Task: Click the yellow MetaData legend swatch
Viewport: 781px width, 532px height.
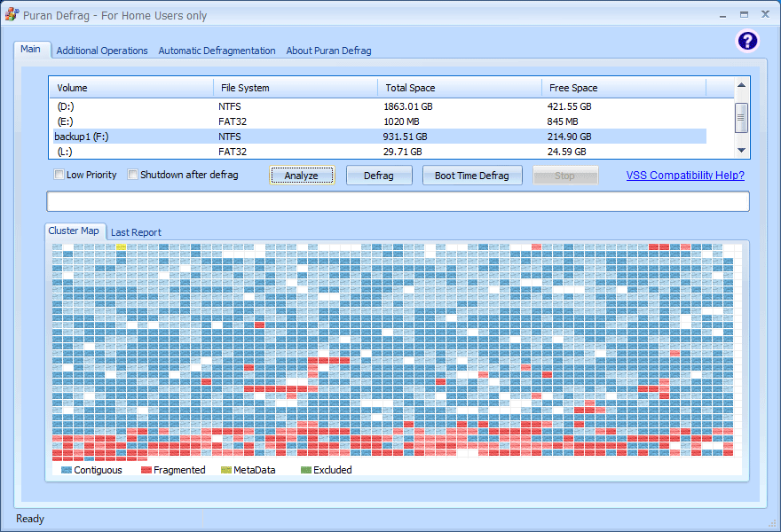Action: point(226,470)
